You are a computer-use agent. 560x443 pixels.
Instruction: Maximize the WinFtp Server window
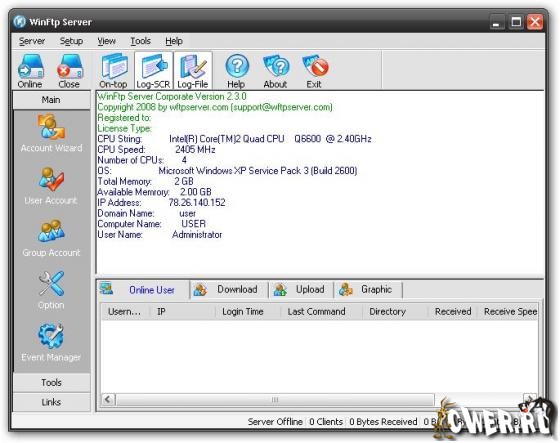point(516,22)
